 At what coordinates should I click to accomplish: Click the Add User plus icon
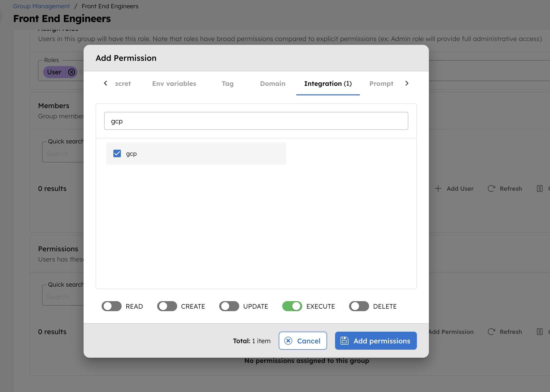click(438, 188)
